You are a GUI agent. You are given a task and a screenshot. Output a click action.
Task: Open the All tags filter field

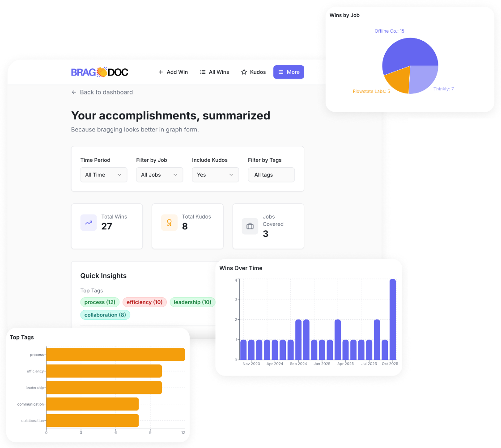click(x=271, y=175)
